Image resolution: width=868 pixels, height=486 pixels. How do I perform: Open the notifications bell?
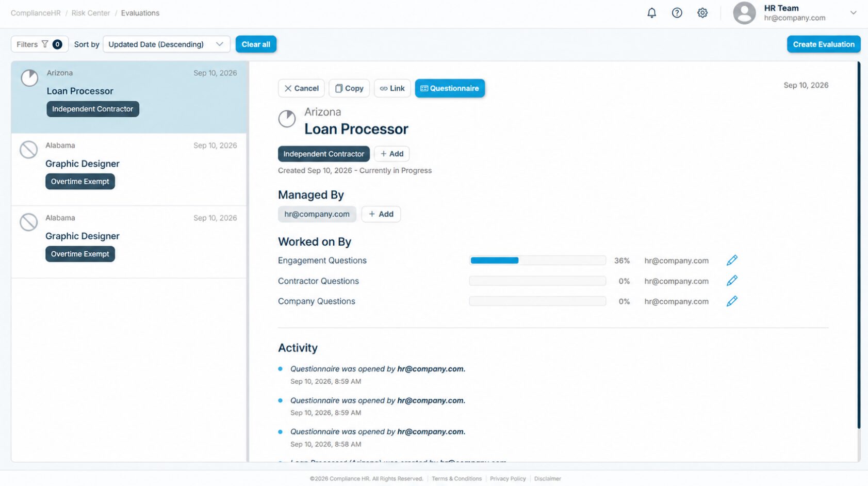652,13
